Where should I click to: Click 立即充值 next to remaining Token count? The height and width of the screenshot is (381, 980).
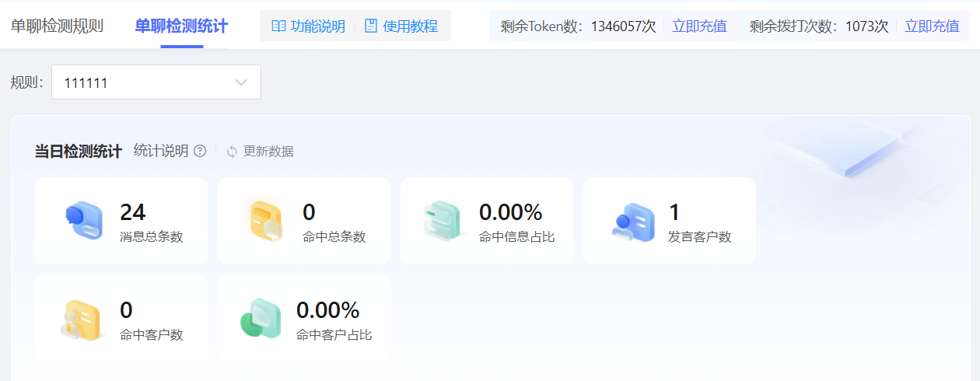click(x=699, y=26)
